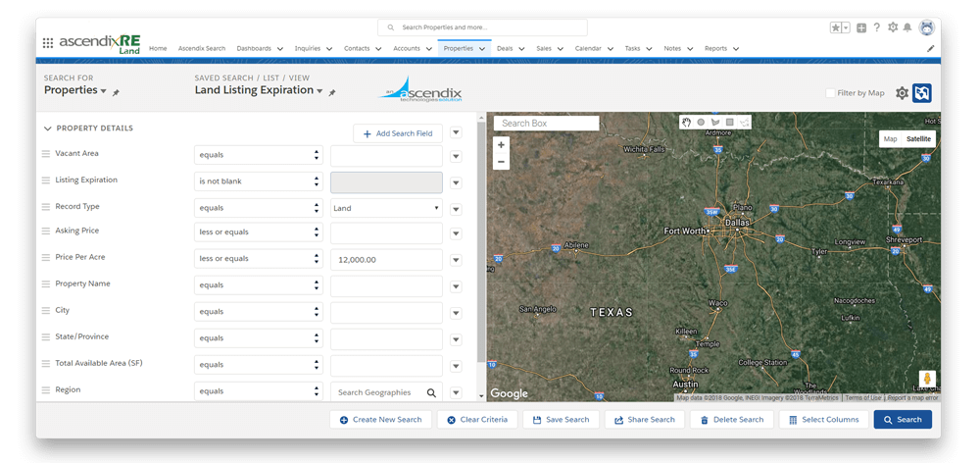Click the blue Search button
The width and height of the screenshot is (980, 463).
[x=903, y=419]
